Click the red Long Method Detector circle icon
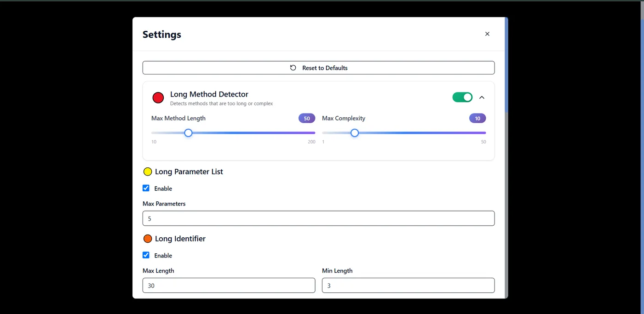644x314 pixels. (158, 97)
